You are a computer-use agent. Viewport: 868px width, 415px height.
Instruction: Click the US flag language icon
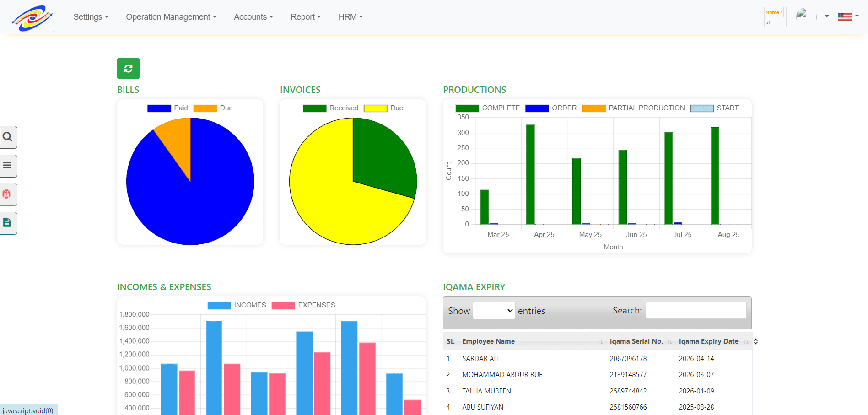point(844,17)
